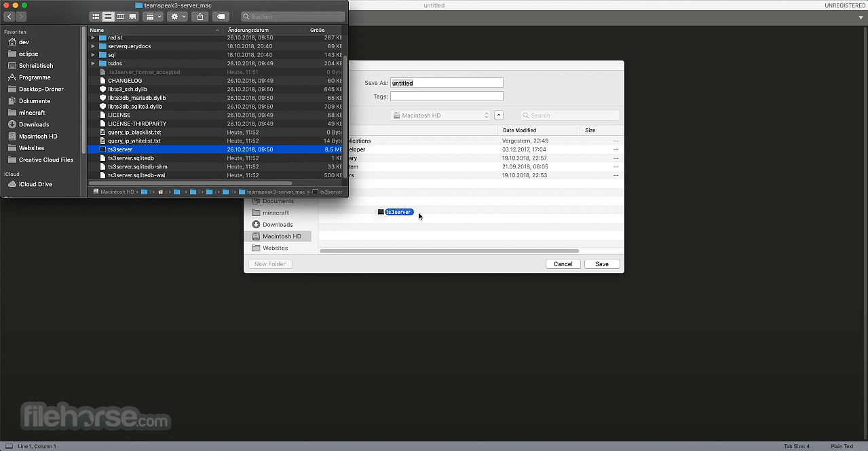Switch Finder to column view

120,16
